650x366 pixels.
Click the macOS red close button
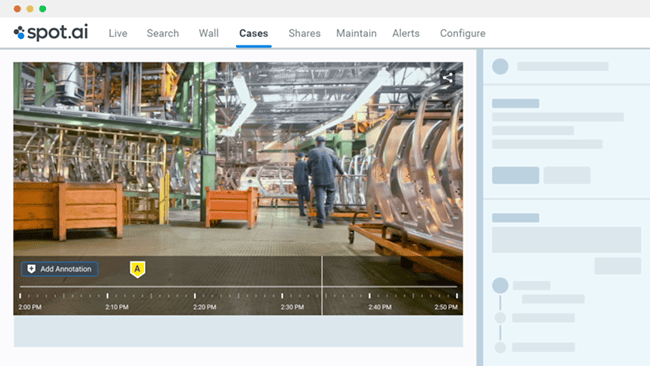[x=17, y=9]
